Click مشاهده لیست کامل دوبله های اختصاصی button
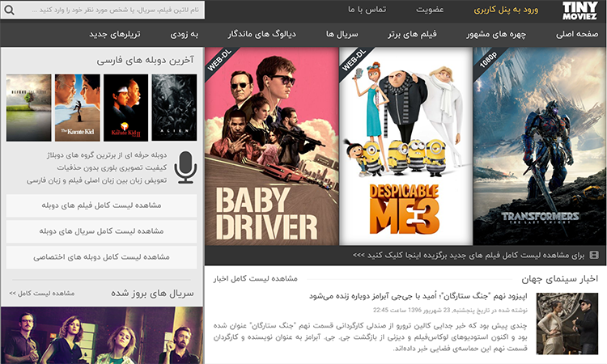 (x=101, y=257)
